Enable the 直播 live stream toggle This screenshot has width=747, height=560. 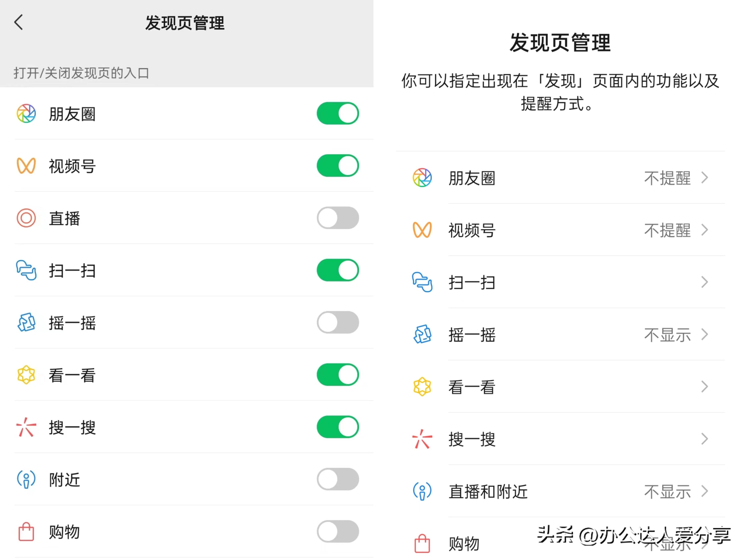(x=337, y=218)
